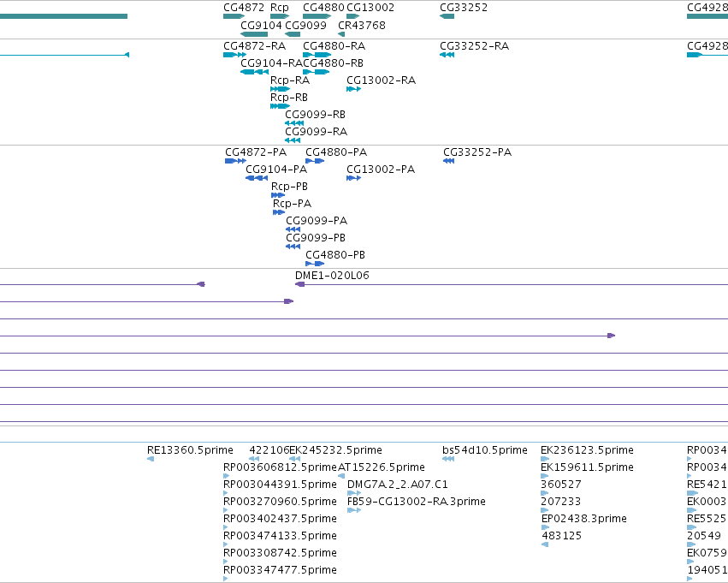
Task: Click the 360527 EST label
Action: 561,485
